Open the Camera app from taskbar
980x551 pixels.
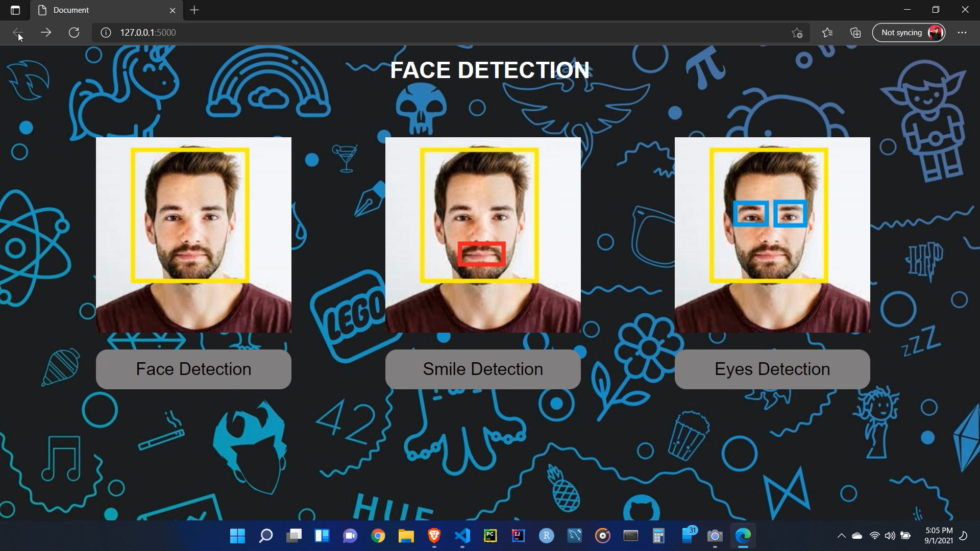[715, 536]
